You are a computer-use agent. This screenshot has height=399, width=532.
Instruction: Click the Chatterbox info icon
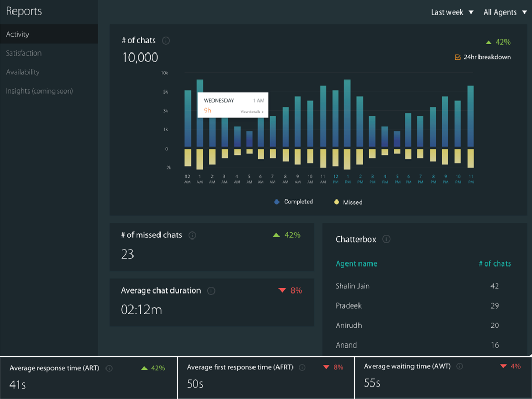386,240
